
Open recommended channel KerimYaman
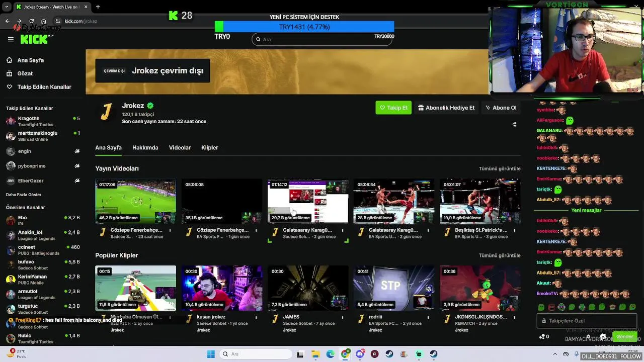[x=43, y=279]
